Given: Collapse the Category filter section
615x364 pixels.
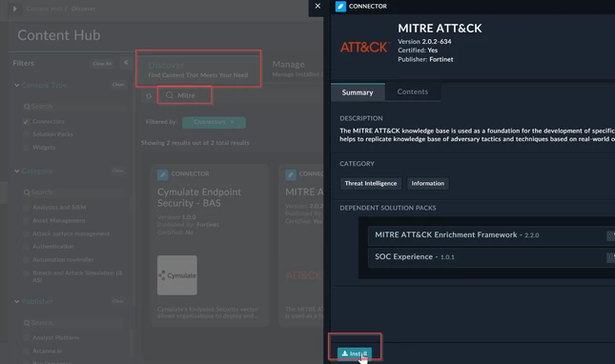Looking at the screenshot, I should click(16, 172).
